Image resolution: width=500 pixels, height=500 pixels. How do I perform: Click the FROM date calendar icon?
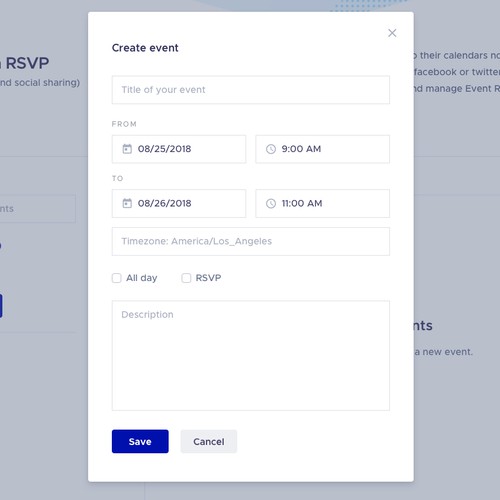click(x=127, y=149)
